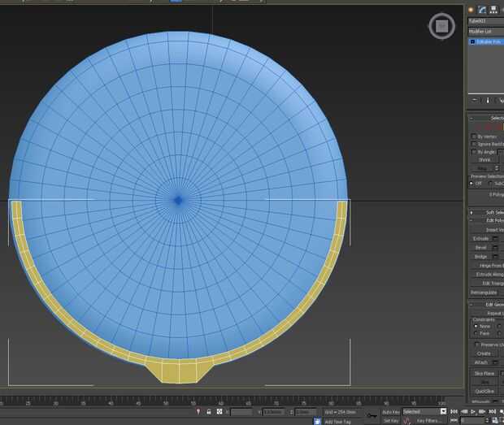The image size is (504, 425).
Task: Expand the Editable Poly stack entry
Action: point(472,41)
